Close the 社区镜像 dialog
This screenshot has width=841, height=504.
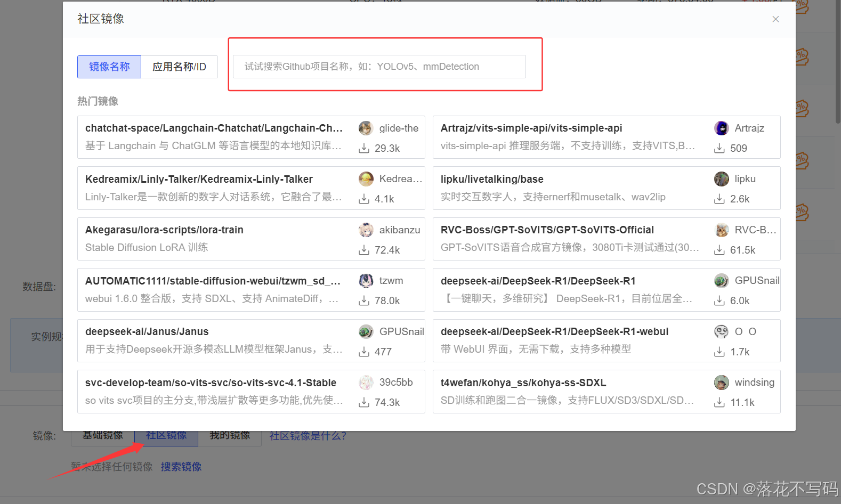775,19
